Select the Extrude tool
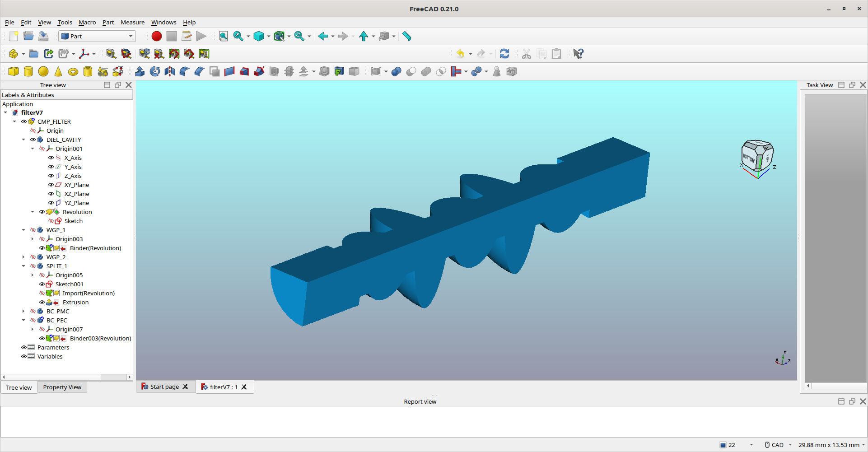 pyautogui.click(x=140, y=71)
